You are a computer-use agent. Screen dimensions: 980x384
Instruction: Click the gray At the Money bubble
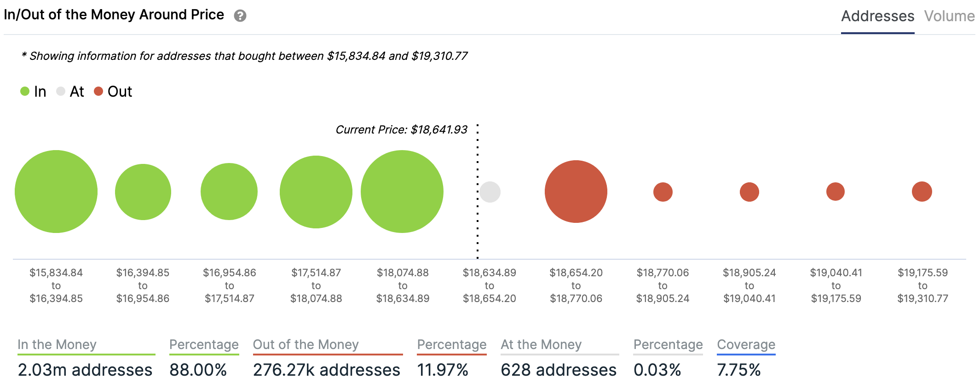coord(490,192)
